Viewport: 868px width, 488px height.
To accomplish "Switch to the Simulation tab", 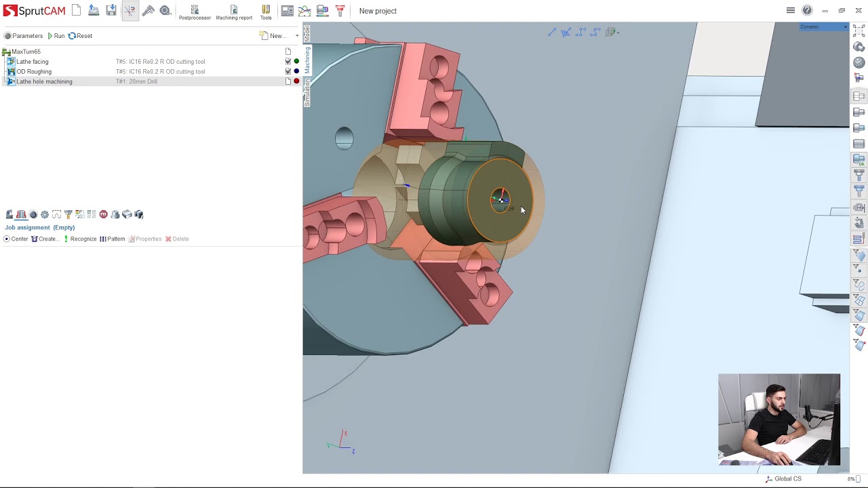I will 307,92.
